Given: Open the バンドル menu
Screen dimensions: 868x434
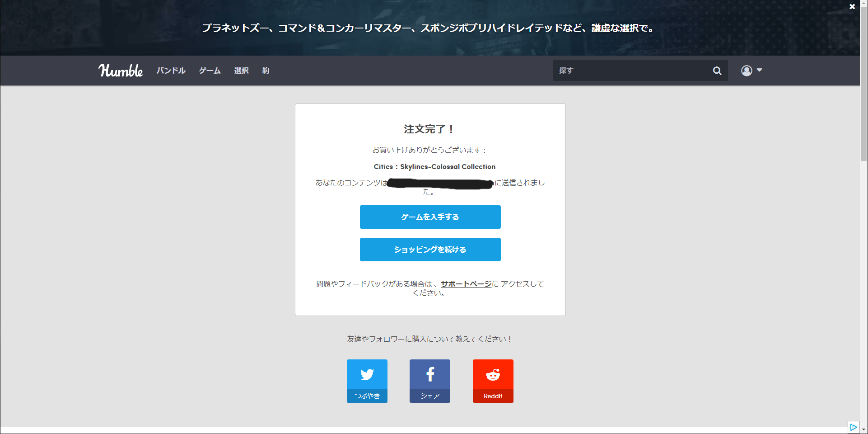Looking at the screenshot, I should (171, 71).
